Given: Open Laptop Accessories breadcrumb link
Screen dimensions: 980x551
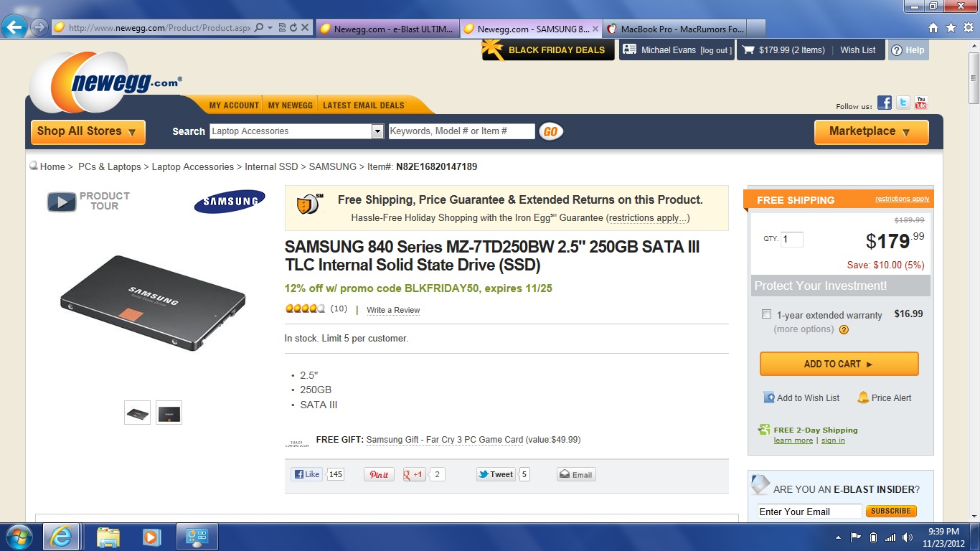Looking at the screenshot, I should click(193, 166).
